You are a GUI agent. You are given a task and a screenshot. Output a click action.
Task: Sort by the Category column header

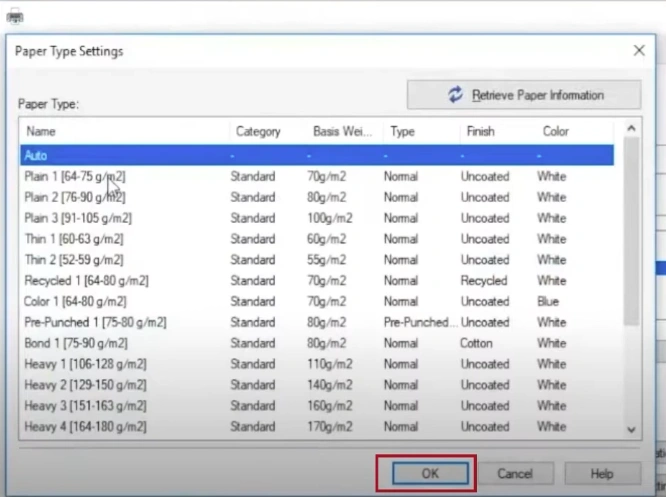(268, 131)
